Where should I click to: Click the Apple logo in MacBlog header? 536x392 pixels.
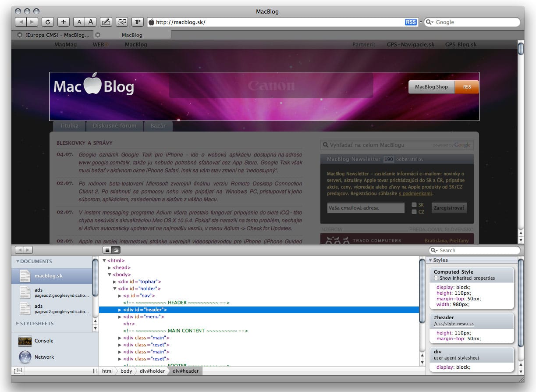[92, 83]
